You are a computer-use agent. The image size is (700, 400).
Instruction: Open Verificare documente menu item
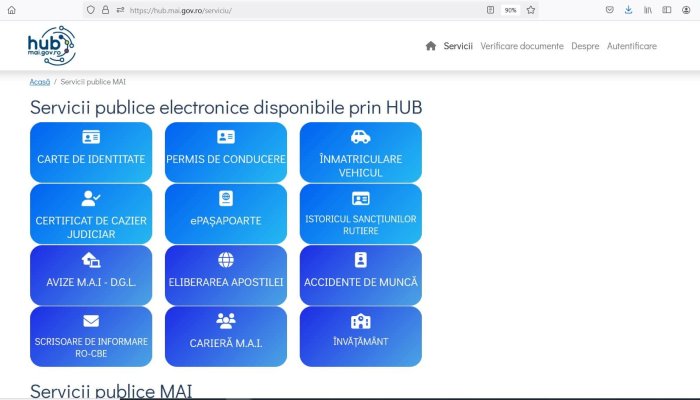(522, 46)
